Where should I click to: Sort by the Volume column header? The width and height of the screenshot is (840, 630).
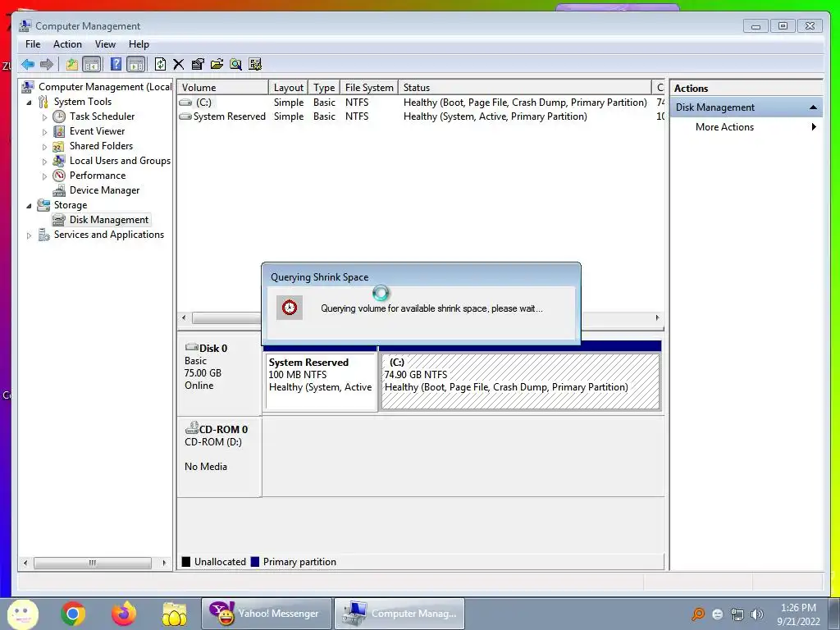coord(223,87)
